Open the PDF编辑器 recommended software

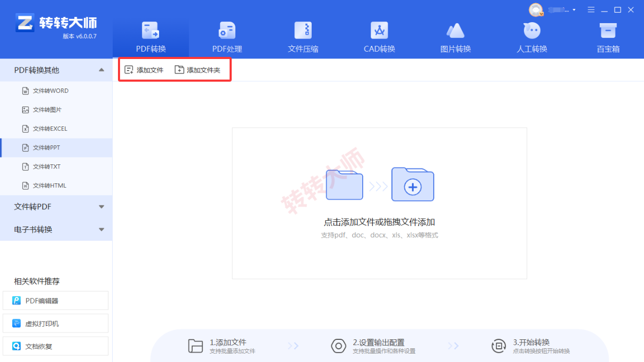[x=55, y=300]
